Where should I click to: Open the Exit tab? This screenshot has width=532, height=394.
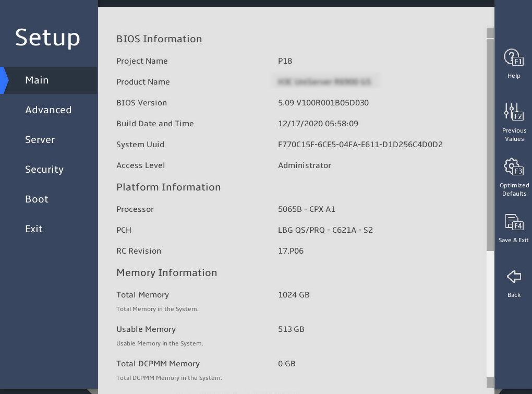34,229
